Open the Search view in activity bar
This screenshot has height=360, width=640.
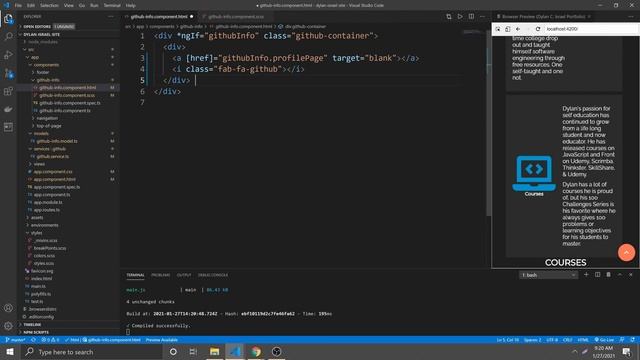click(8, 37)
